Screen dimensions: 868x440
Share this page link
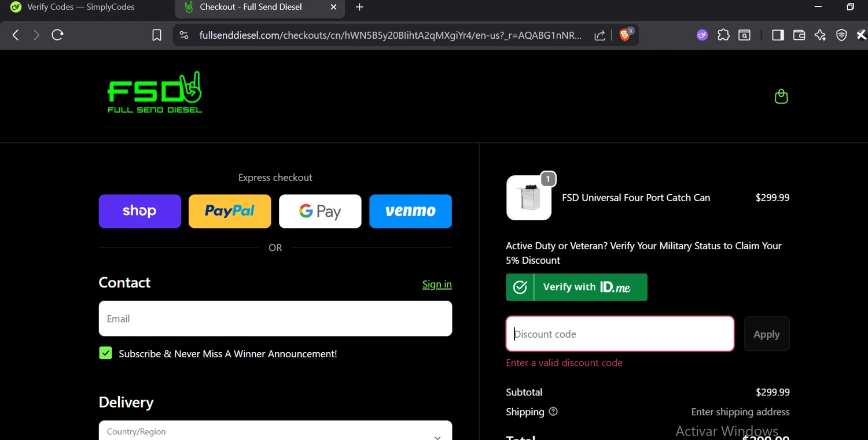(600, 35)
